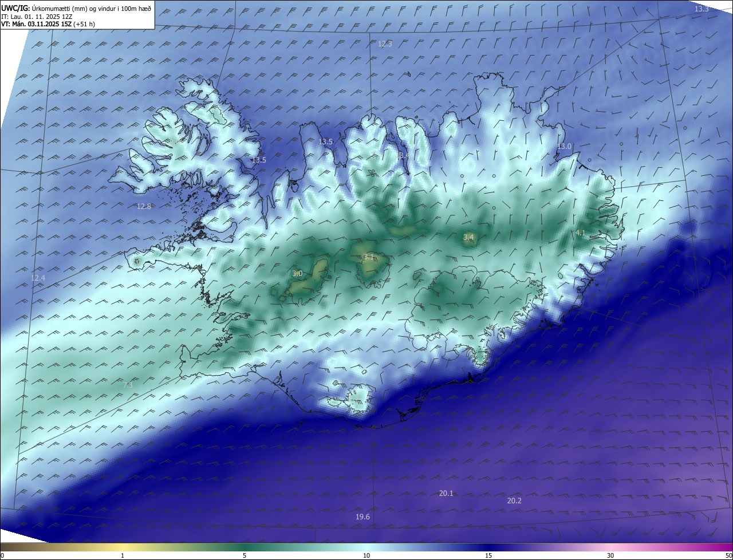This screenshot has width=733, height=560.
Task: Click the 0 tick on the colour scale
Action: tap(2, 555)
